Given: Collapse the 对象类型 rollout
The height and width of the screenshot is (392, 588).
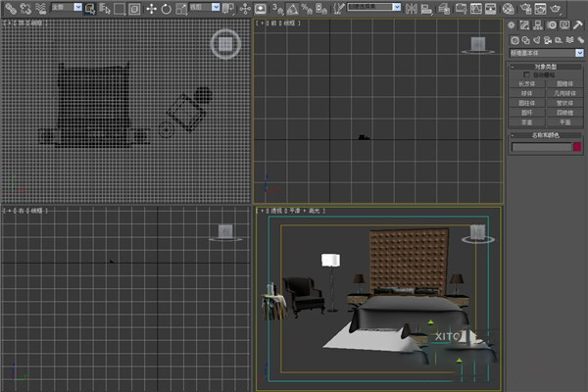Looking at the screenshot, I should [547, 66].
